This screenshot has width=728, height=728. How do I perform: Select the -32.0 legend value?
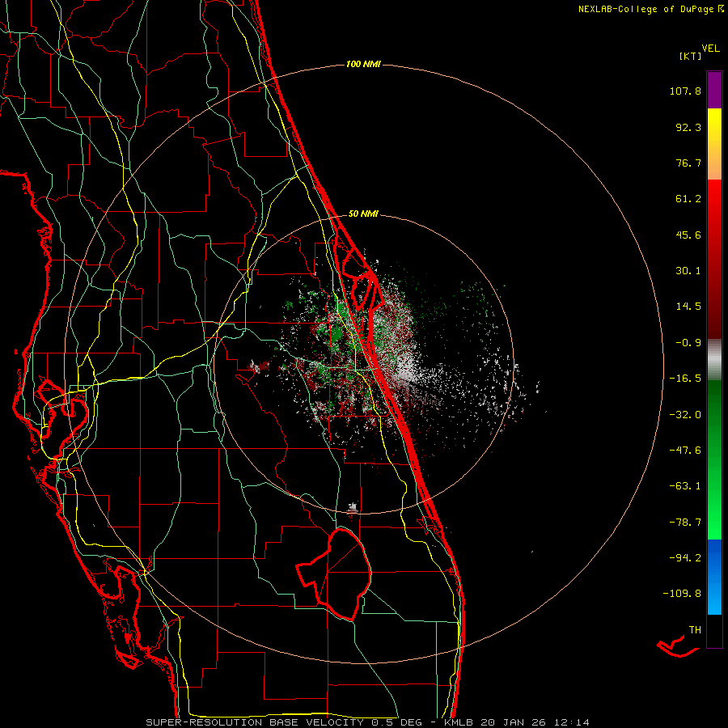[x=685, y=415]
